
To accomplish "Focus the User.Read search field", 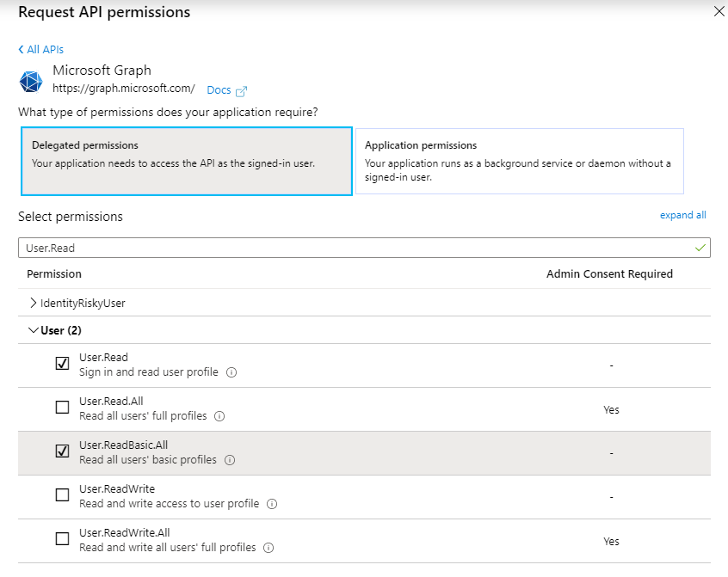I will point(364,248).
